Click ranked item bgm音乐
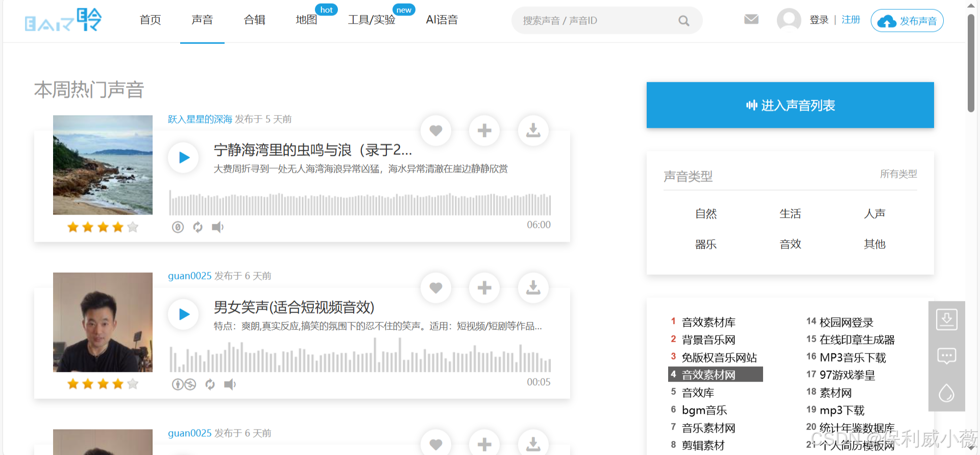 pos(704,410)
